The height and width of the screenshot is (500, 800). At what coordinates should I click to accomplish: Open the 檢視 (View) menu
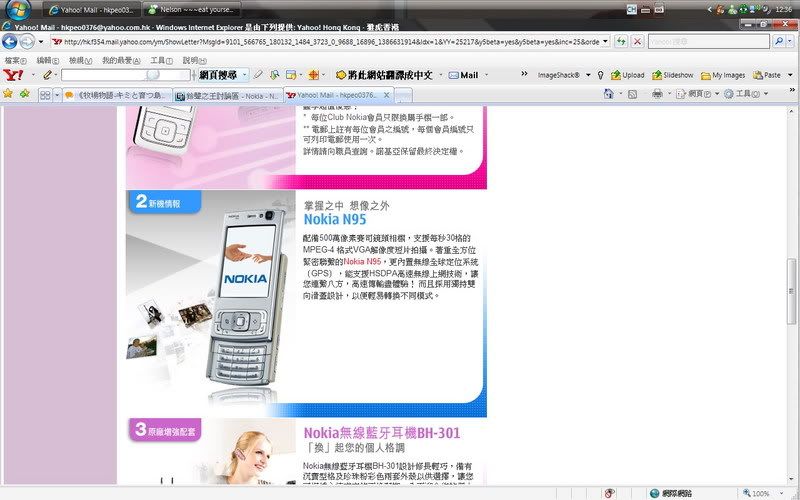[x=80, y=60]
